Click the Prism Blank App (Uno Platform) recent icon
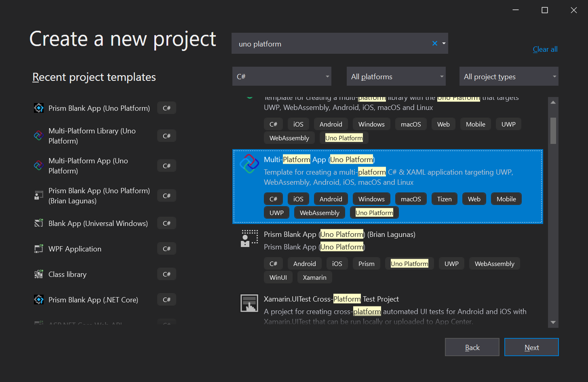Viewport: 588px width, 382px height. 39,108
